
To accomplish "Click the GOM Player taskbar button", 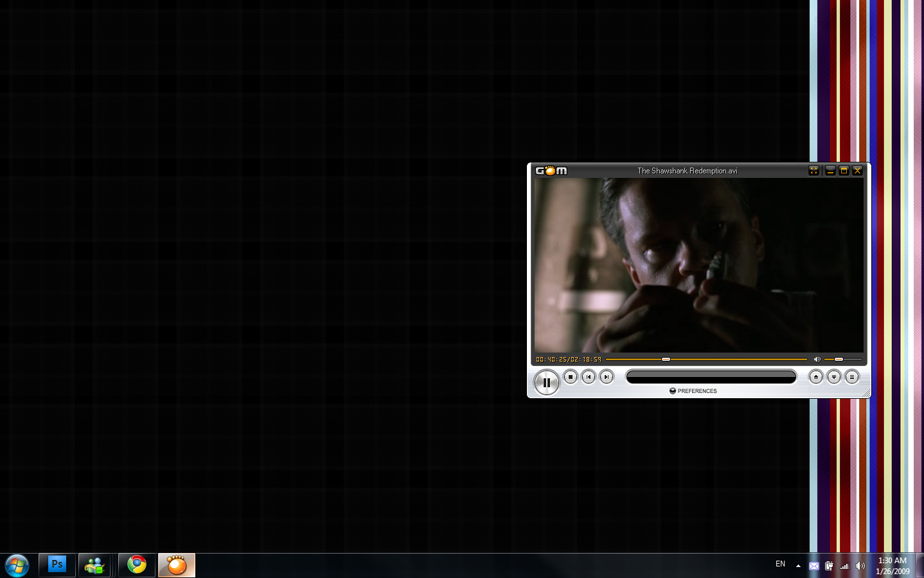I will coord(177,565).
